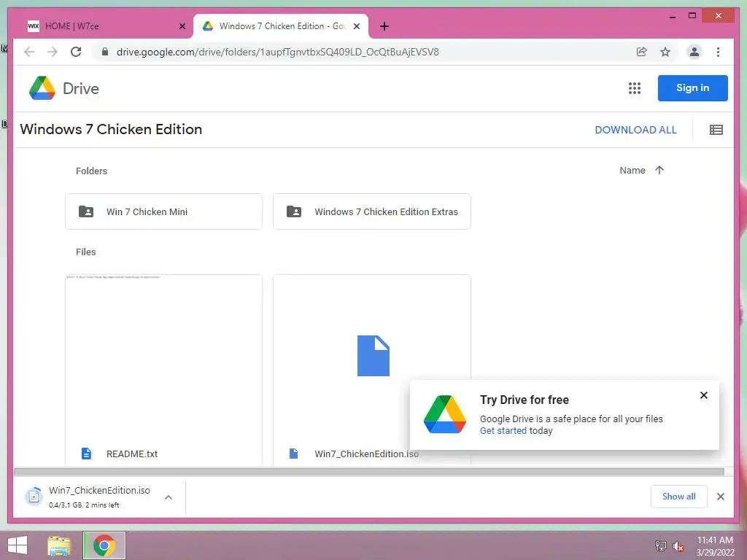Click the horizontal page scrollbar

tap(369, 472)
